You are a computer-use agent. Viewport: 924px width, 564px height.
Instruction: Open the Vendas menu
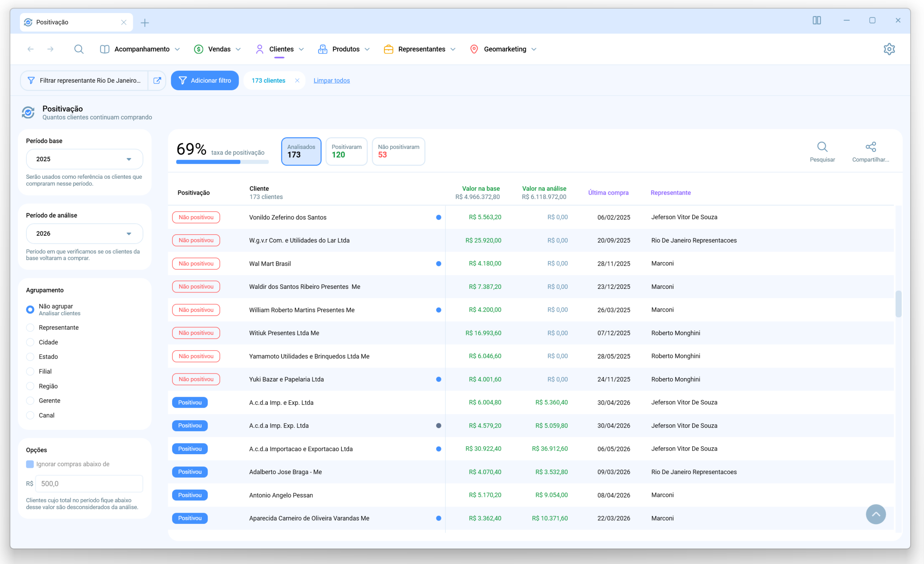coord(218,49)
